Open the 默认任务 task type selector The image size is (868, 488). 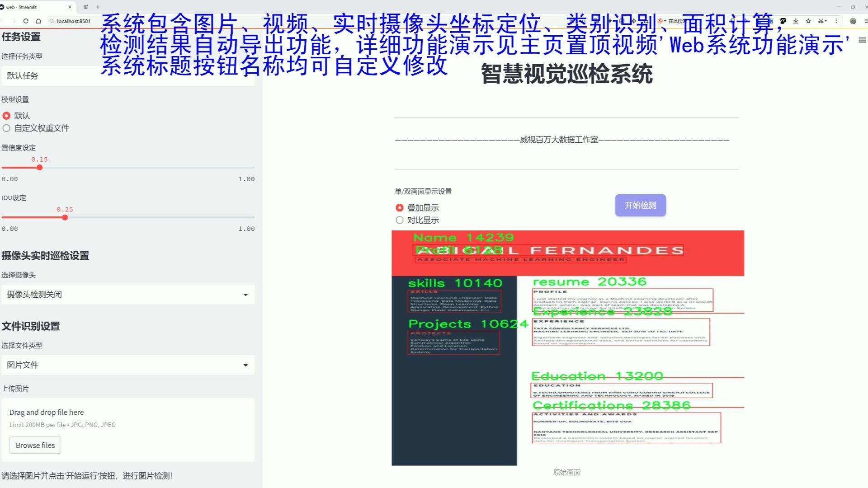pyautogui.click(x=128, y=76)
